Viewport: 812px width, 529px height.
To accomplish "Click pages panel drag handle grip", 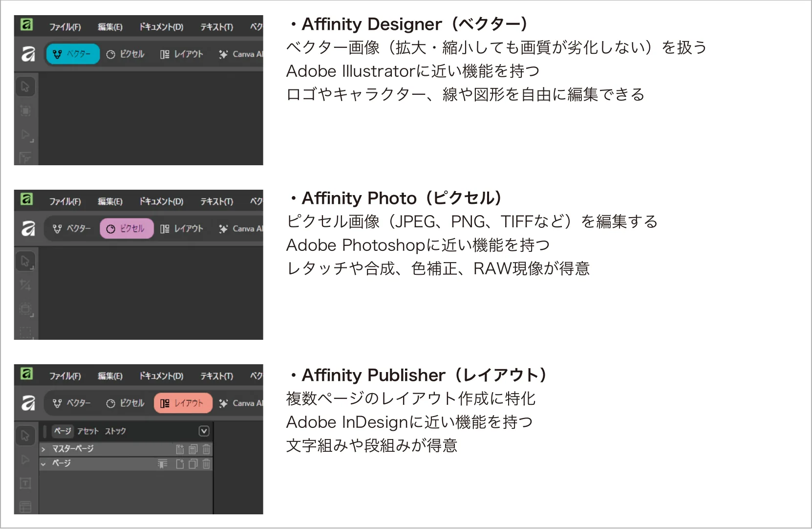I will point(45,431).
